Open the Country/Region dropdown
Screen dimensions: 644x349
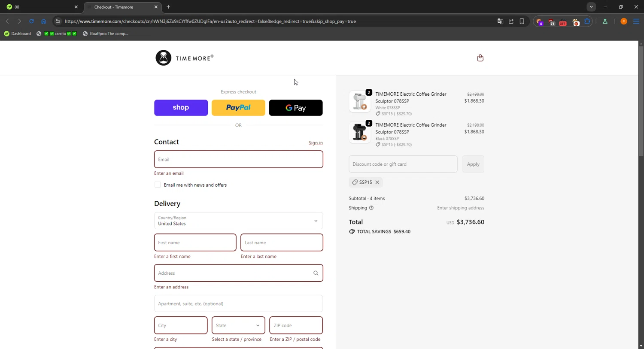coord(238,221)
